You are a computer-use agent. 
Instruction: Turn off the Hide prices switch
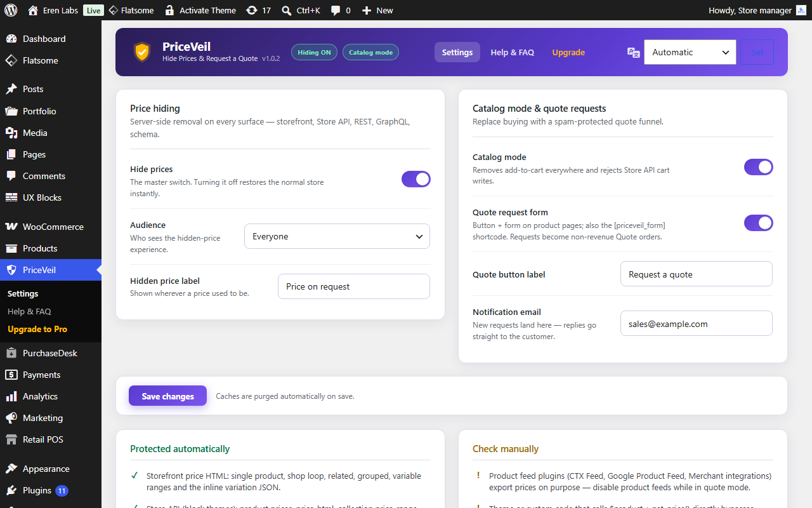(x=416, y=179)
